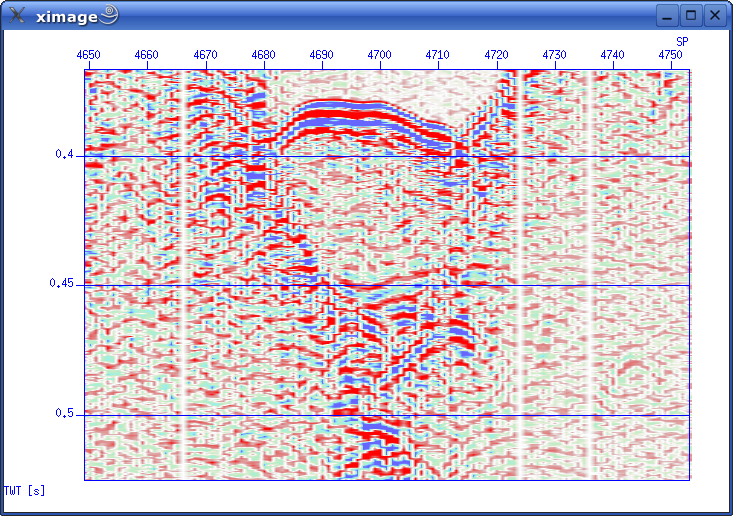Click shot point label 4660
Image resolution: width=733 pixels, height=516 pixels.
coord(146,55)
